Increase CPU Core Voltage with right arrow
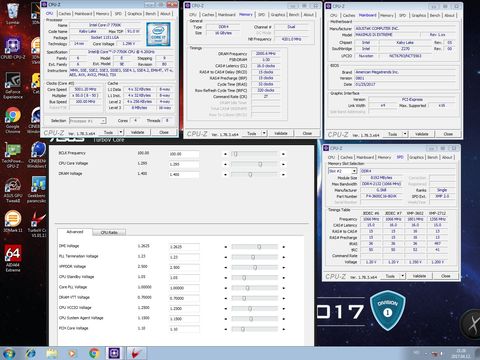The image size is (480, 360). [x=283, y=164]
